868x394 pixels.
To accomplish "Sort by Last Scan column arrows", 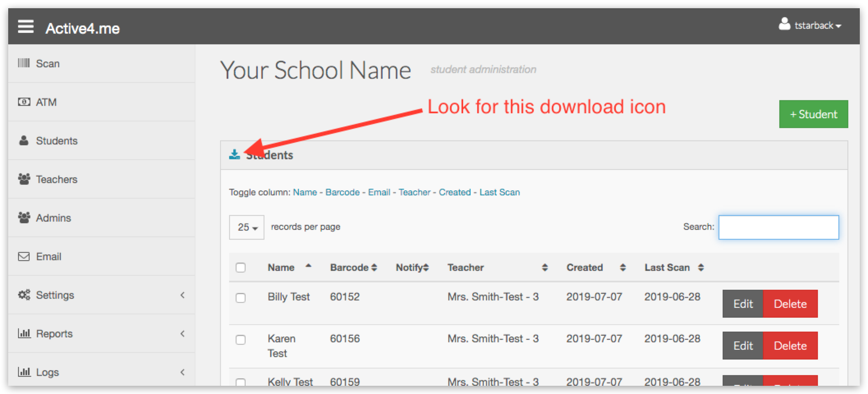I will click(x=701, y=268).
